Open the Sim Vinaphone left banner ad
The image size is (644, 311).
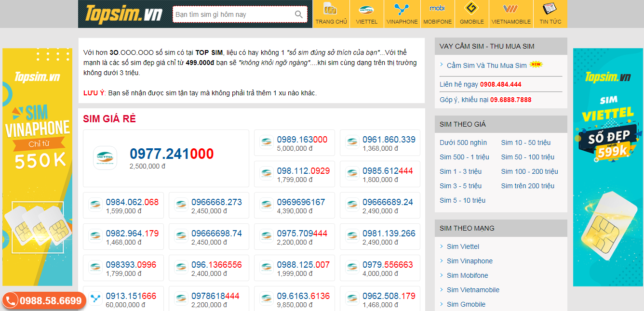38,167
